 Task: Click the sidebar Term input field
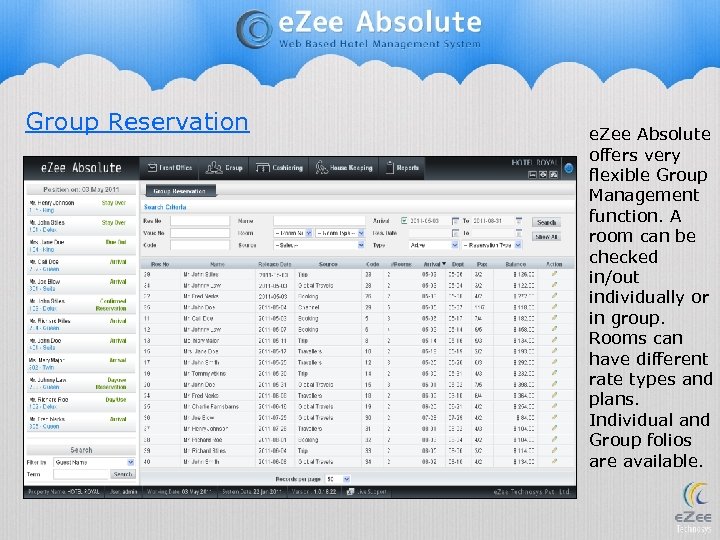(x=81, y=474)
